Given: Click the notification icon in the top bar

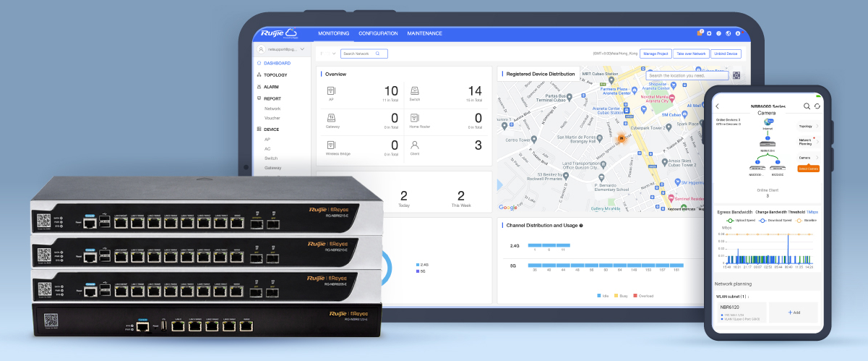Looking at the screenshot, I should [x=700, y=33].
